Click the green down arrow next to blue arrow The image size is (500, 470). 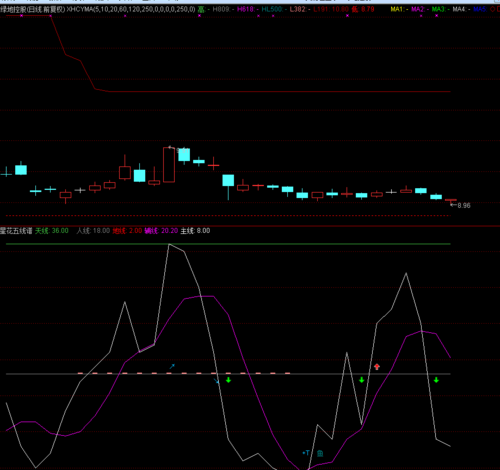click(228, 380)
